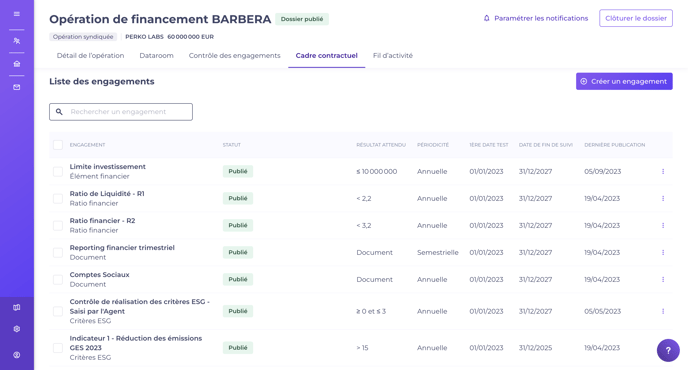Screen dimensions: 688x370
Task: Click the 05/09/2023 last publication date
Action: pos(602,172)
